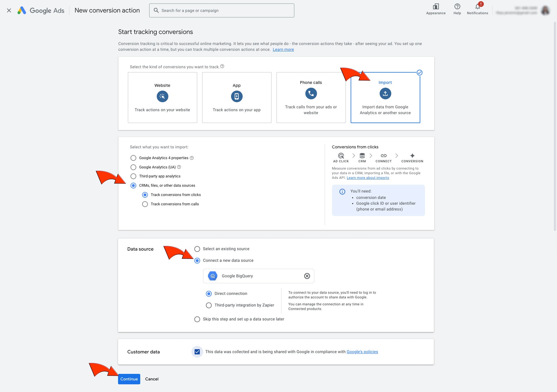Click the Continue button
This screenshot has width=557, height=392.
(x=129, y=379)
